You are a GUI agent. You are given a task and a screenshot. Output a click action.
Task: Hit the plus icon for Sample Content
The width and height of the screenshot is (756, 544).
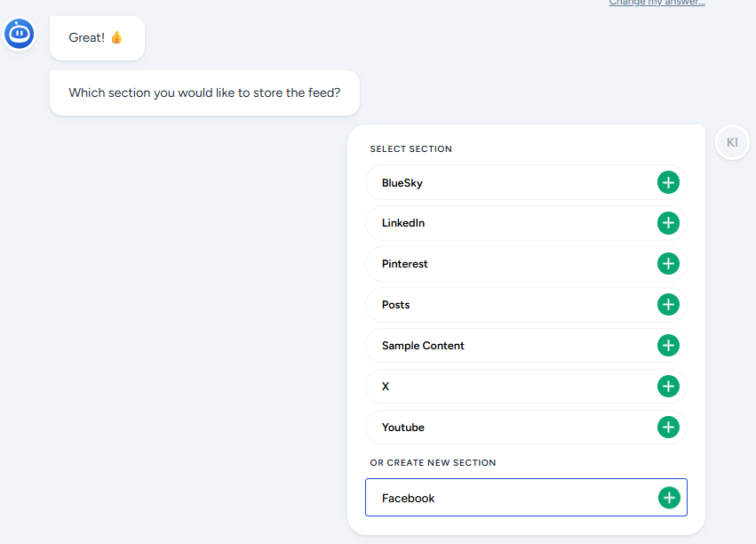(x=668, y=346)
